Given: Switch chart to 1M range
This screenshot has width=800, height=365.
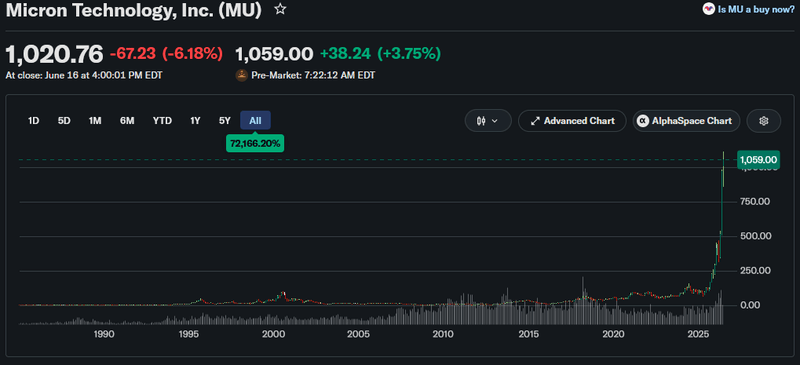Looking at the screenshot, I should (x=95, y=121).
